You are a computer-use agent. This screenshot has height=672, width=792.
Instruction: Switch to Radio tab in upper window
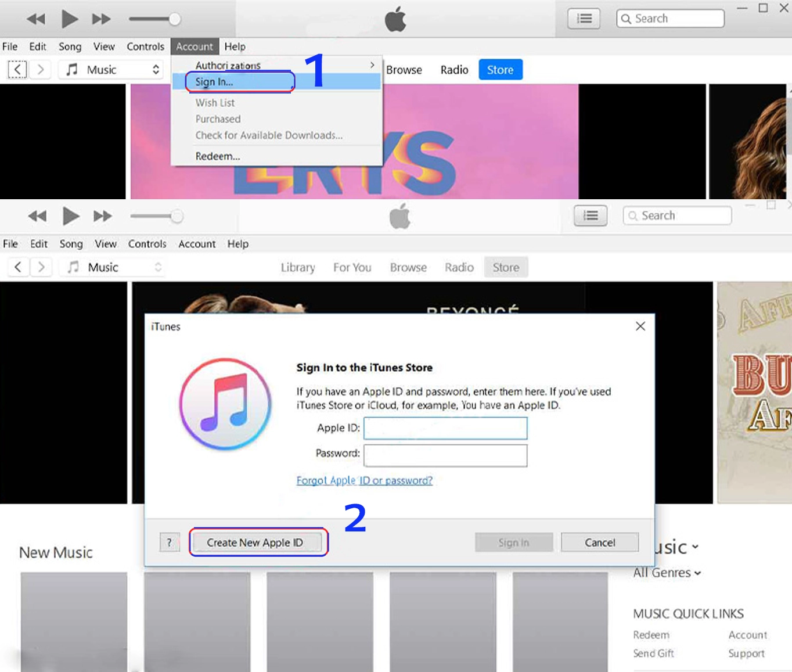pos(454,70)
